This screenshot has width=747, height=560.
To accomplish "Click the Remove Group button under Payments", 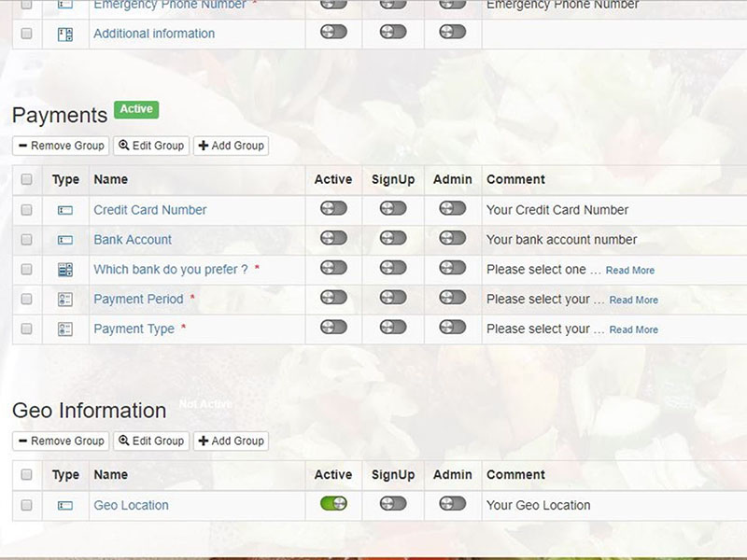I will click(x=61, y=146).
